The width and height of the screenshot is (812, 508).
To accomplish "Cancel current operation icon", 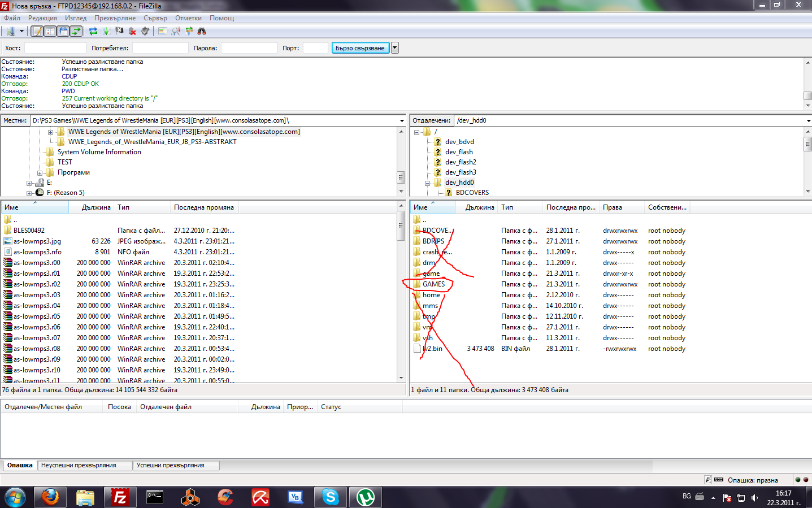I will coord(119,31).
